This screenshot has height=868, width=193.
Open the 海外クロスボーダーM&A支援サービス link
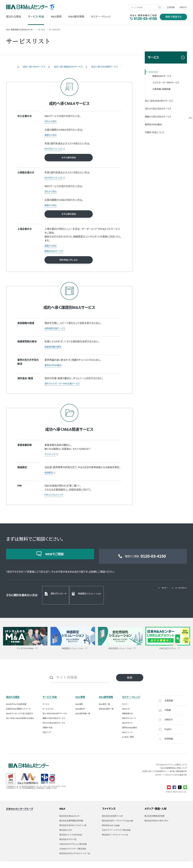pyautogui.click(x=62, y=384)
